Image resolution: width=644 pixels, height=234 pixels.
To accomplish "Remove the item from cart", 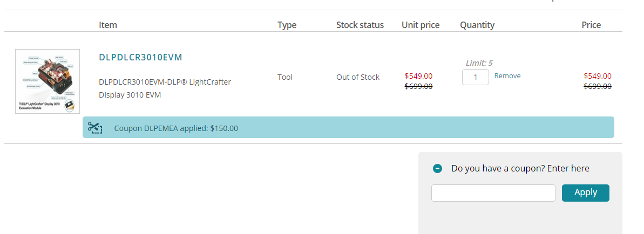I will pyautogui.click(x=507, y=76).
